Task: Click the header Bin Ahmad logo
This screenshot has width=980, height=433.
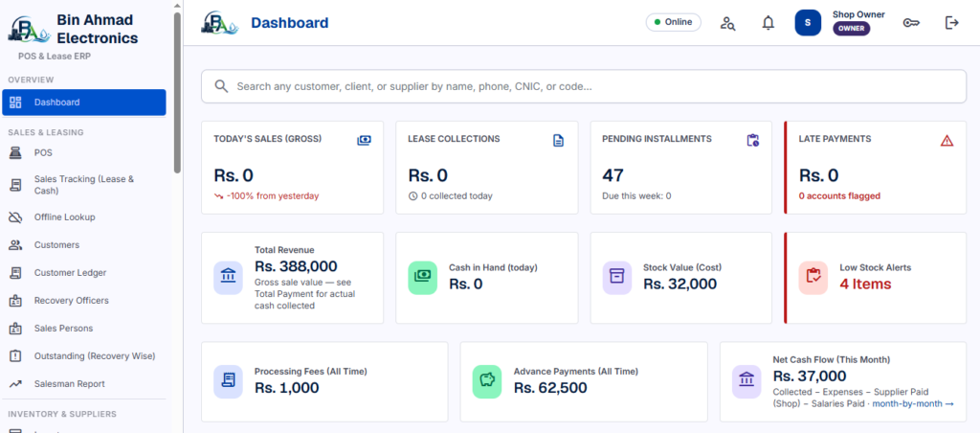Action: 220,23
